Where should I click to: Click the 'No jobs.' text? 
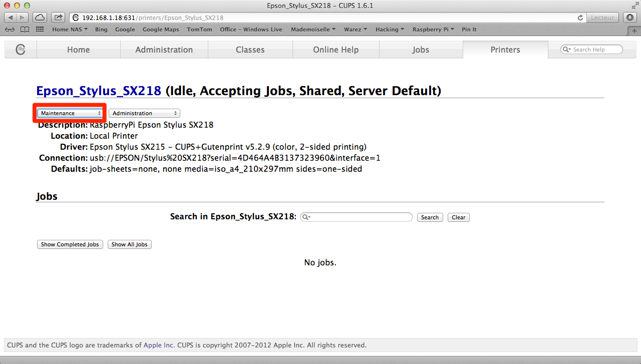(x=320, y=262)
